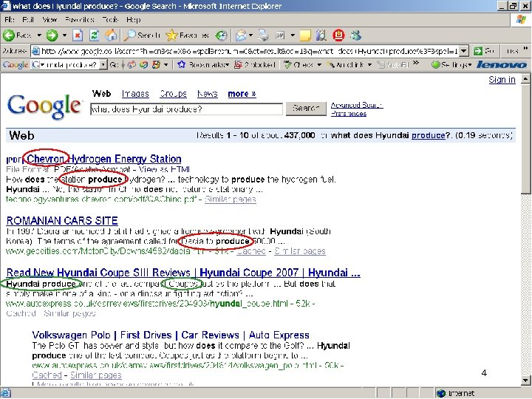The image size is (532, 399).
Task: Open the Volkswagen Polo First Drives result
Action: click(x=171, y=335)
